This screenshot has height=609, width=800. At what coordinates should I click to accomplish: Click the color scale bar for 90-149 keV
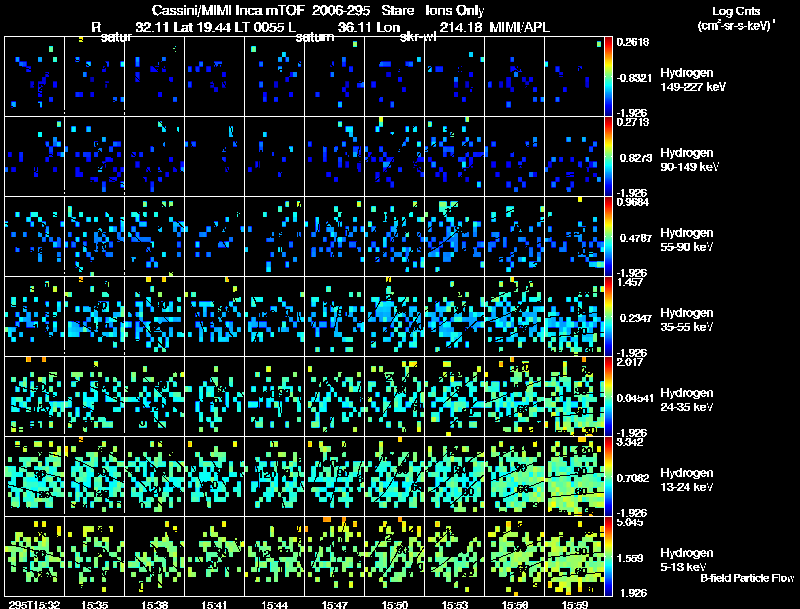pos(608,157)
